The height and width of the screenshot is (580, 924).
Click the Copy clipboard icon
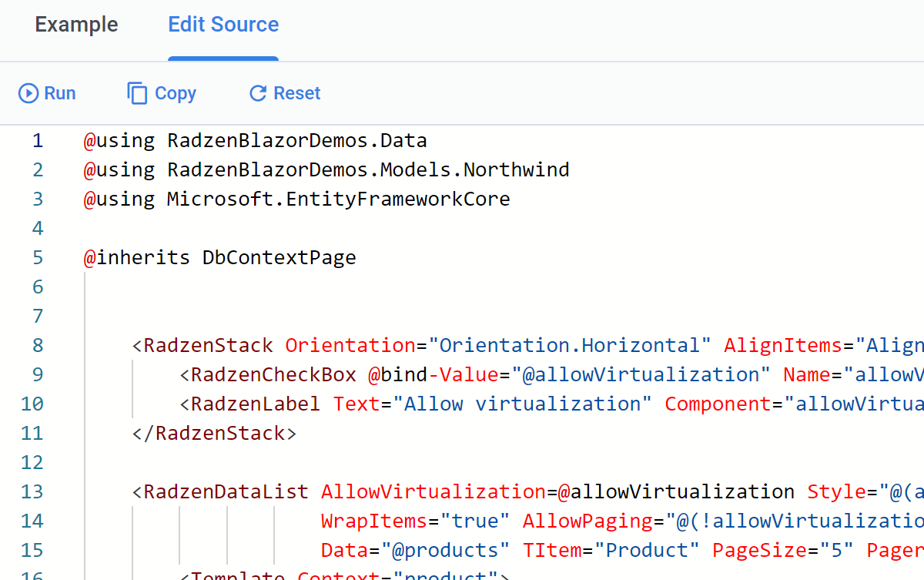[137, 92]
